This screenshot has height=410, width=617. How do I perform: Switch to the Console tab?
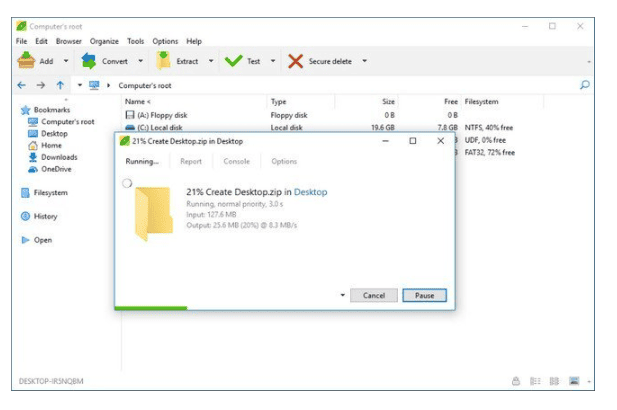point(236,161)
